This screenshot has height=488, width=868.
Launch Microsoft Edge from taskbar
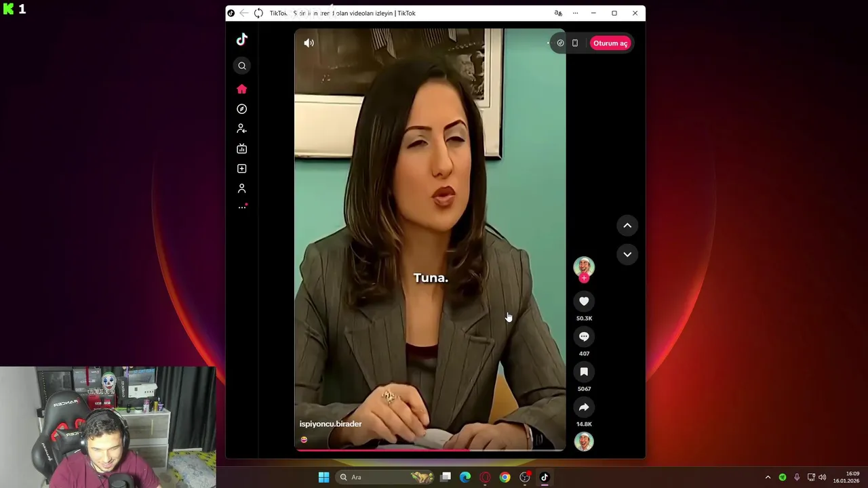pos(465,477)
